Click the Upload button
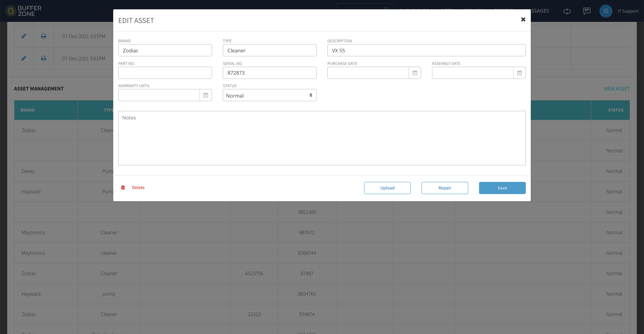Image resolution: width=644 pixels, height=334 pixels. [387, 188]
